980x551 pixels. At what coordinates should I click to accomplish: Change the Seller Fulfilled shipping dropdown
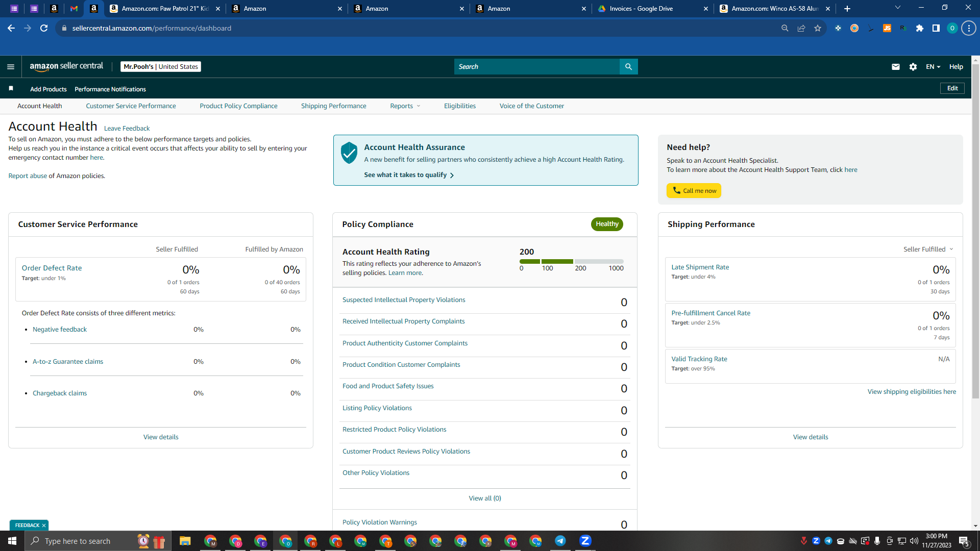[x=928, y=249]
